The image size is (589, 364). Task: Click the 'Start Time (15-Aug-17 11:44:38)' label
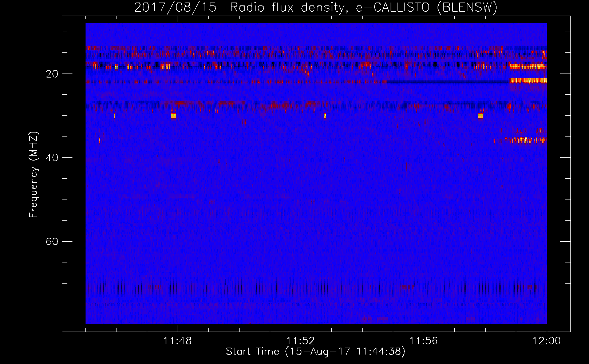[316, 352]
